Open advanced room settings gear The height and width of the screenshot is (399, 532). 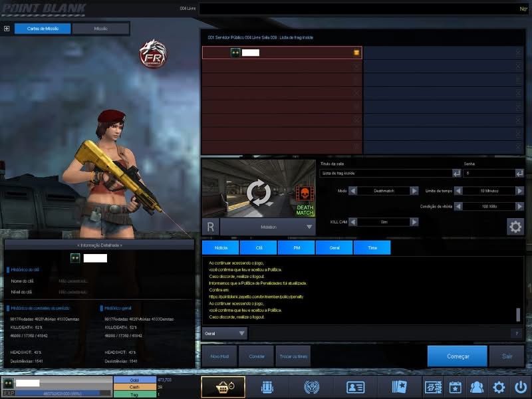point(515,227)
